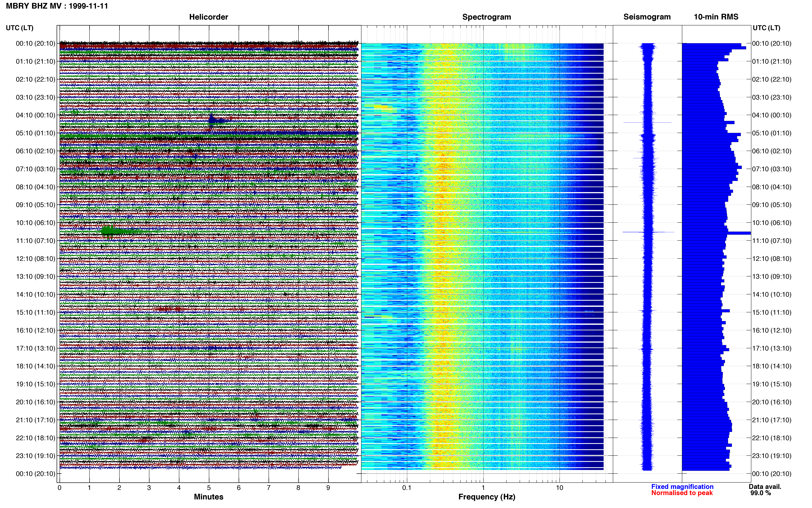Click the 1 Hz frequency tick label
This screenshot has width=812, height=508.
(x=483, y=488)
